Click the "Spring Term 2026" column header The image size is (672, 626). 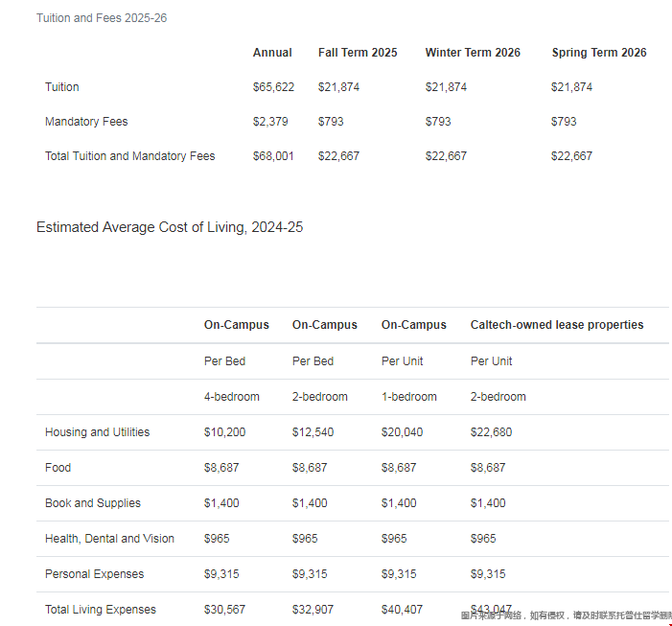pyautogui.click(x=599, y=53)
